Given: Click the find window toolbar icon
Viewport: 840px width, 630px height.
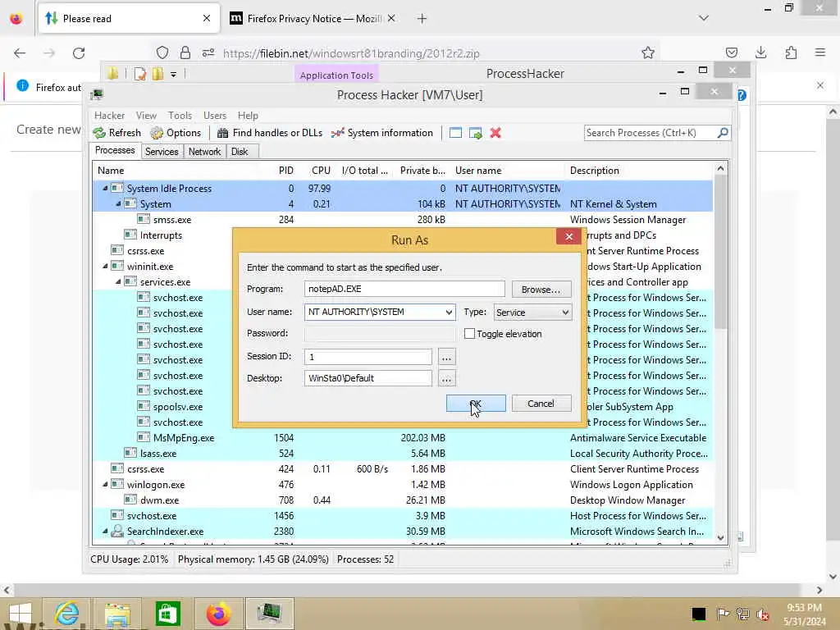Looking at the screenshot, I should pyautogui.click(x=455, y=133).
